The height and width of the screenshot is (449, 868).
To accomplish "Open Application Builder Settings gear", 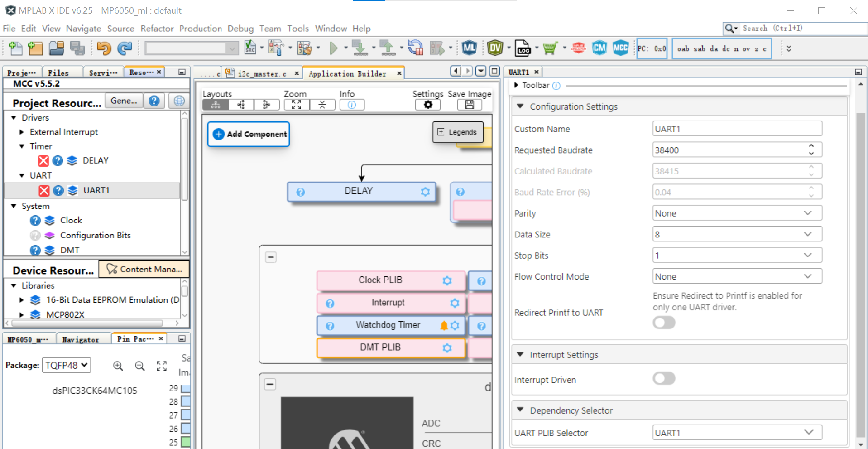I will tap(428, 105).
